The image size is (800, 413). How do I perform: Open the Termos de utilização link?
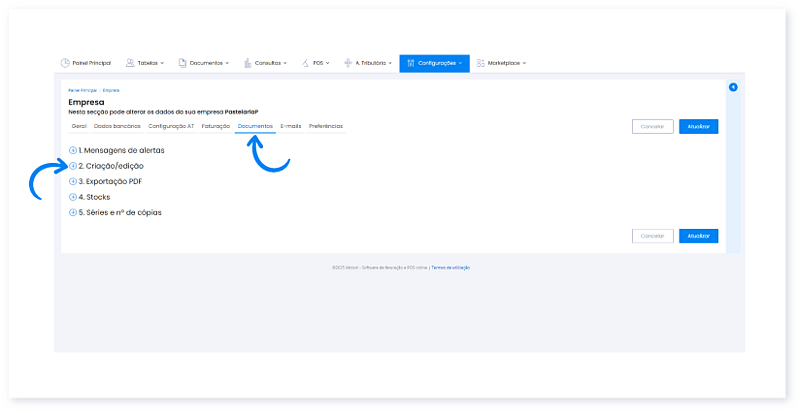tap(451, 267)
